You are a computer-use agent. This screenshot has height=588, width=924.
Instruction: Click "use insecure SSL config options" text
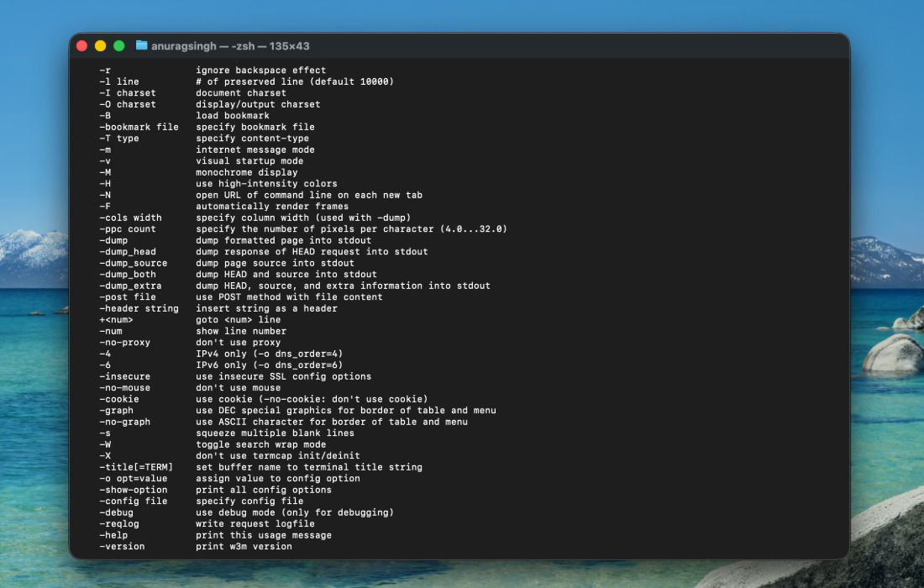click(x=283, y=376)
